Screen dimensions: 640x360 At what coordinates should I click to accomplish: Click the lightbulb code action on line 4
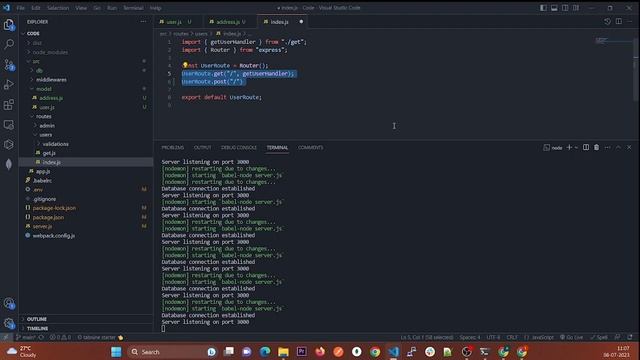pyautogui.click(x=185, y=65)
